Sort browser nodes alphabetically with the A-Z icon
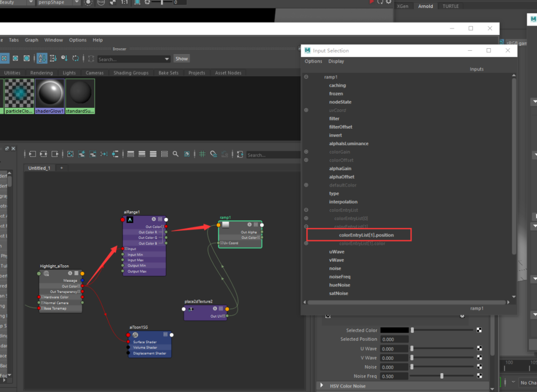Viewport: 537px width, 392px height. click(42, 59)
